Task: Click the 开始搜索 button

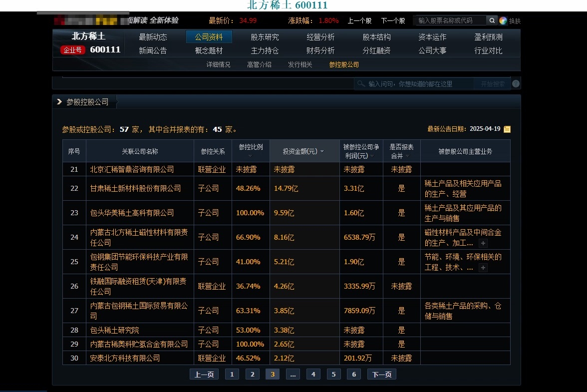Action: (493, 84)
